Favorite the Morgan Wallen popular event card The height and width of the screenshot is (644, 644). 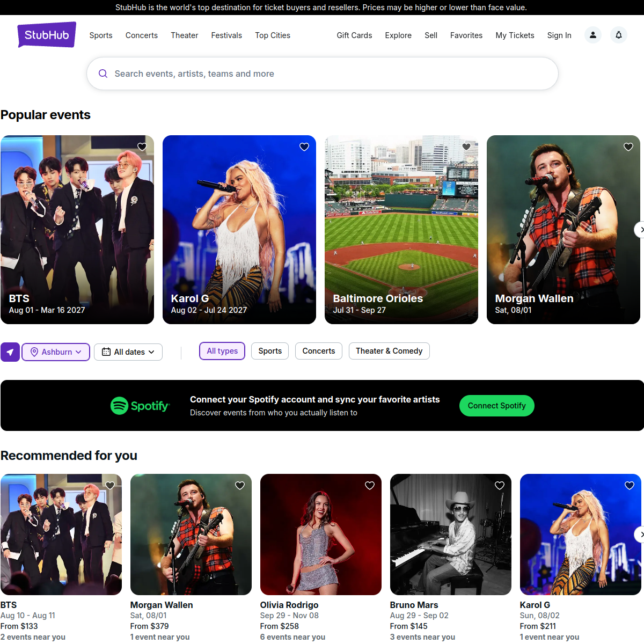pyautogui.click(x=628, y=147)
